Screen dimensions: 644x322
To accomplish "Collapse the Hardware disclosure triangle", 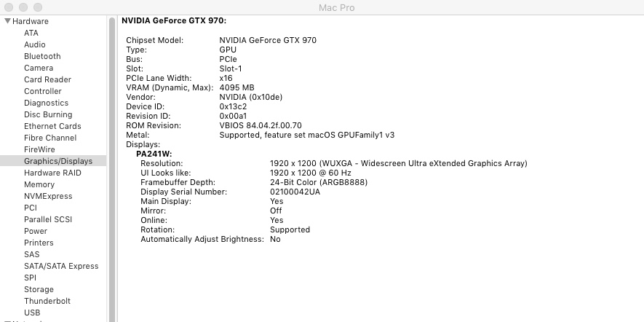I will click(x=8, y=20).
